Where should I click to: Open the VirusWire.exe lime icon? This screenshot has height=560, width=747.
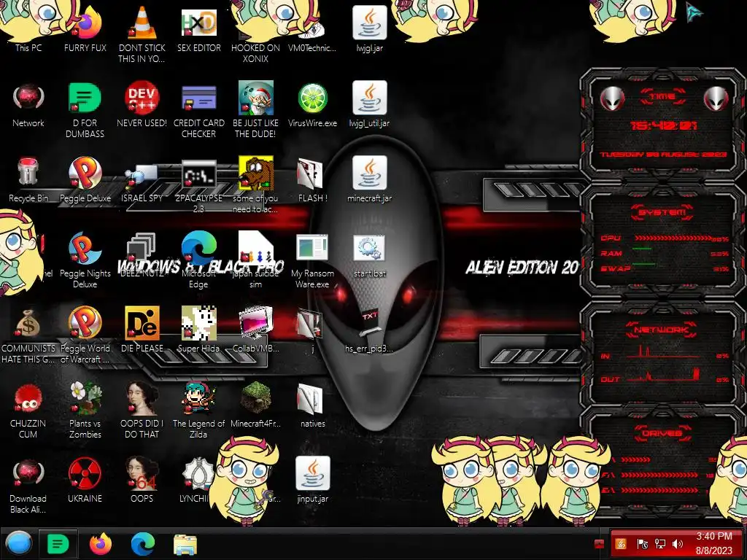coord(312,105)
